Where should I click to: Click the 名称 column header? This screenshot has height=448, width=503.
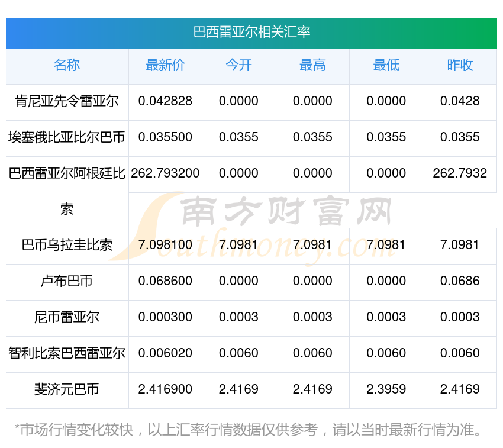(x=67, y=65)
